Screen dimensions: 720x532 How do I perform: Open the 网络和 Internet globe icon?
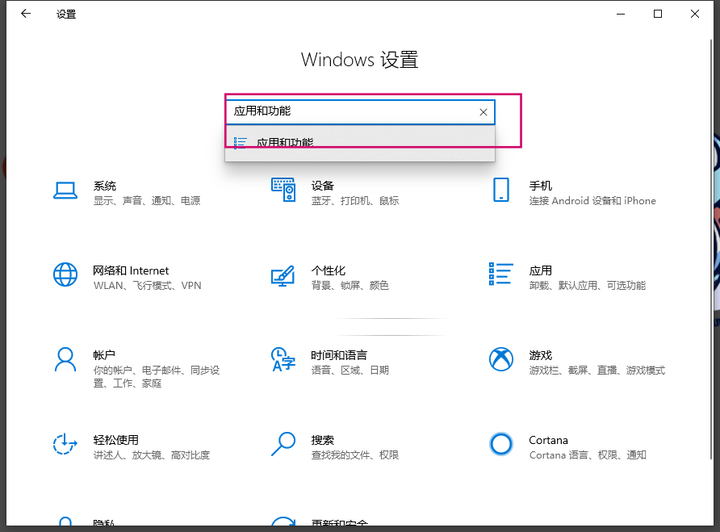coord(65,274)
